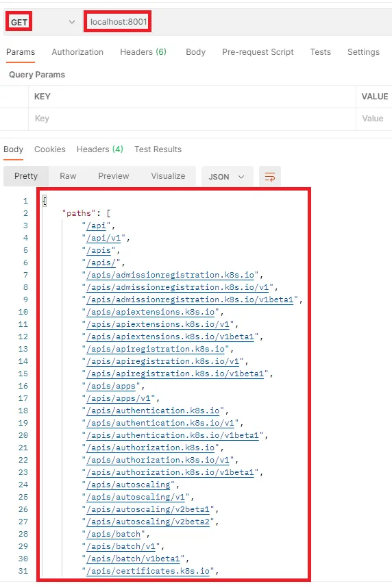392x586 pixels.
Task: Open /apis/authentication.k8s.io/v1 link
Action: pyautogui.click(x=160, y=423)
